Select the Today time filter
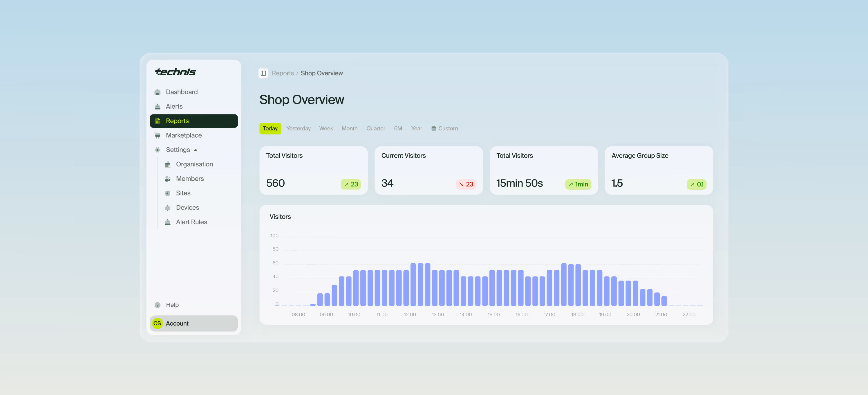Screen dimensions: 868x395 270,128
